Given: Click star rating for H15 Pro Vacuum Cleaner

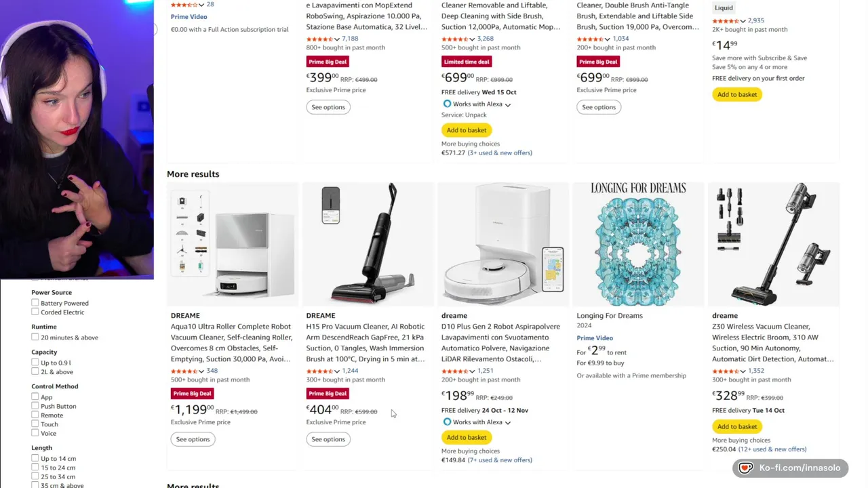Looking at the screenshot, I should click(319, 371).
